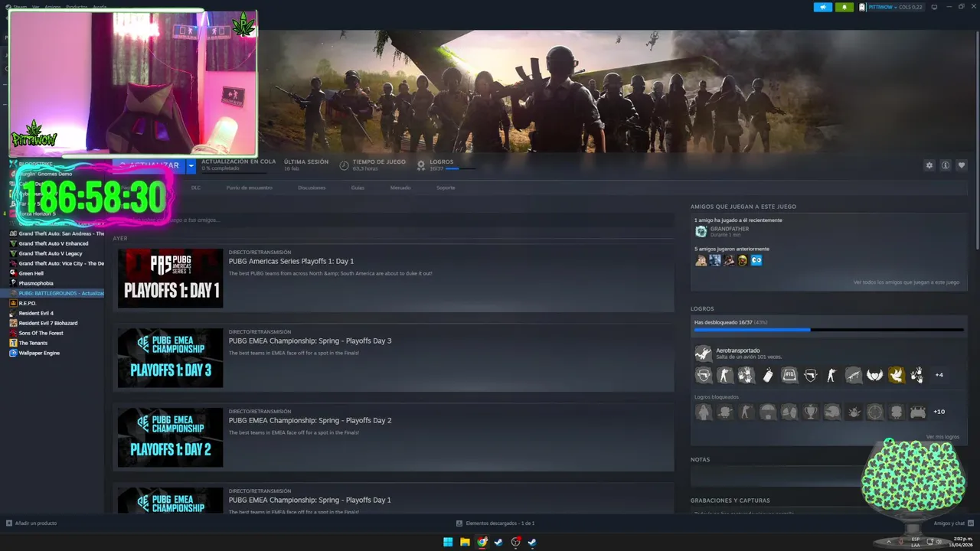Click Añadir un producto

[31, 523]
